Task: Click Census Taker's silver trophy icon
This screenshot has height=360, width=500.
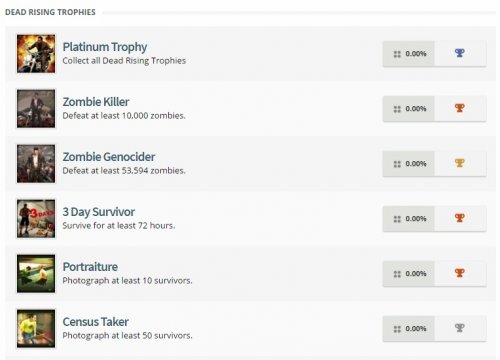Action: pos(460,328)
